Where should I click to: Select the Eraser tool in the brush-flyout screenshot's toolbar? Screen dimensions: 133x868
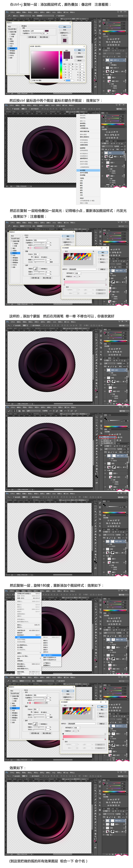pos(97,446)
